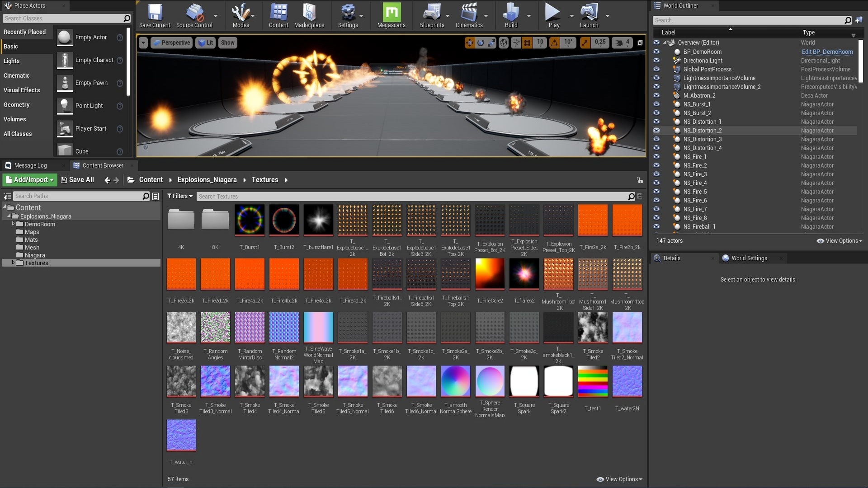Switch to the World Settings tab
The image size is (868, 488).
coord(748,258)
